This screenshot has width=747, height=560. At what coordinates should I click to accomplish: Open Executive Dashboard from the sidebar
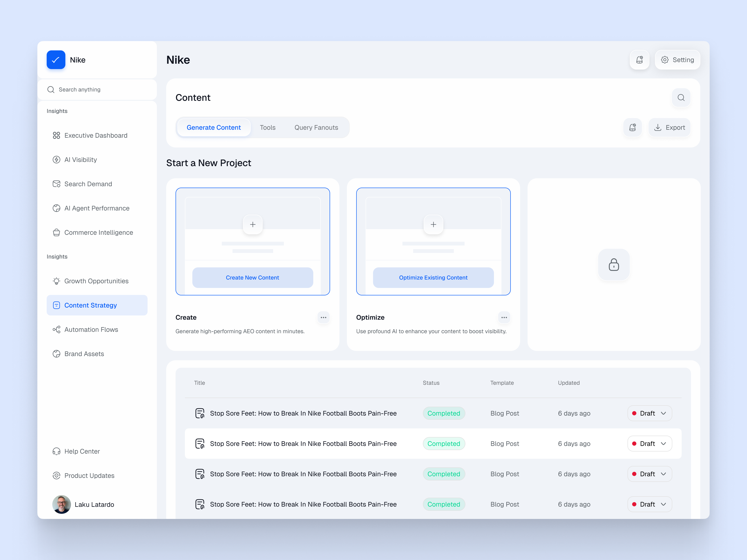tap(97, 135)
